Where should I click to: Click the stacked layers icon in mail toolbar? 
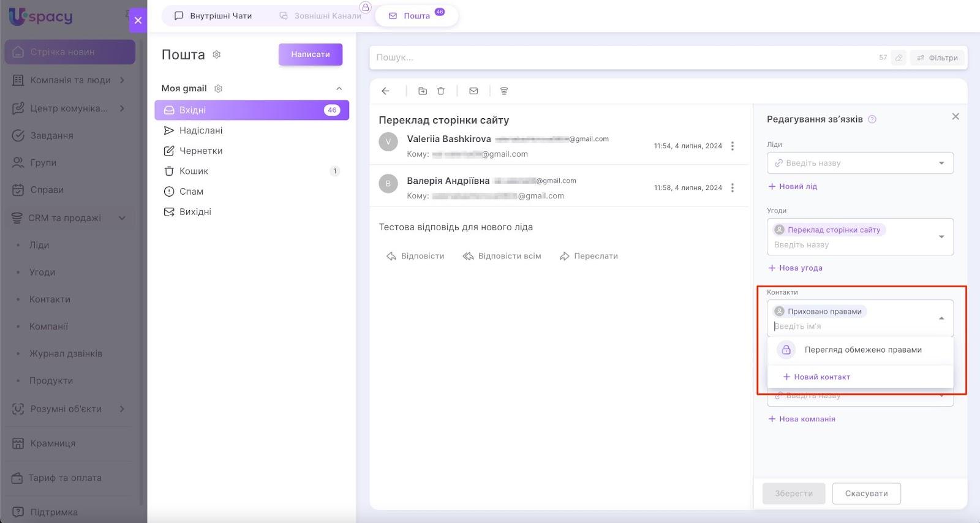504,91
